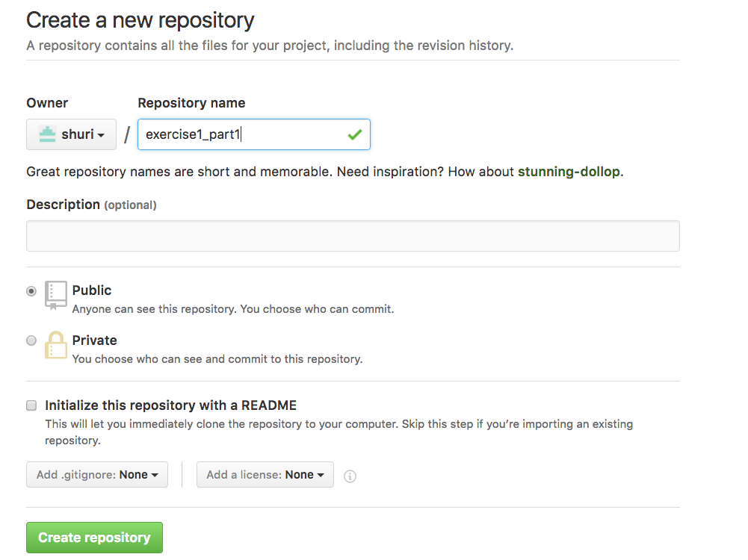Viewport: 748px width, 560px height.
Task: Click the green checkmark in name field
Action: [x=355, y=135]
